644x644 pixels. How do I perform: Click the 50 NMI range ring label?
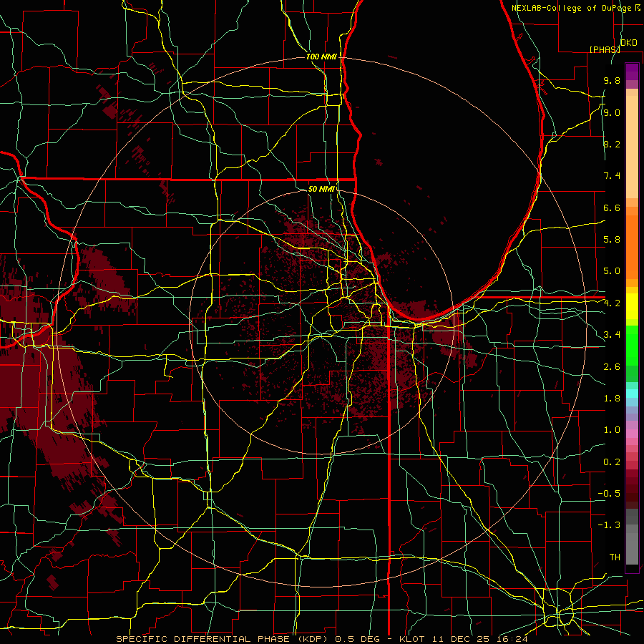pos(321,189)
